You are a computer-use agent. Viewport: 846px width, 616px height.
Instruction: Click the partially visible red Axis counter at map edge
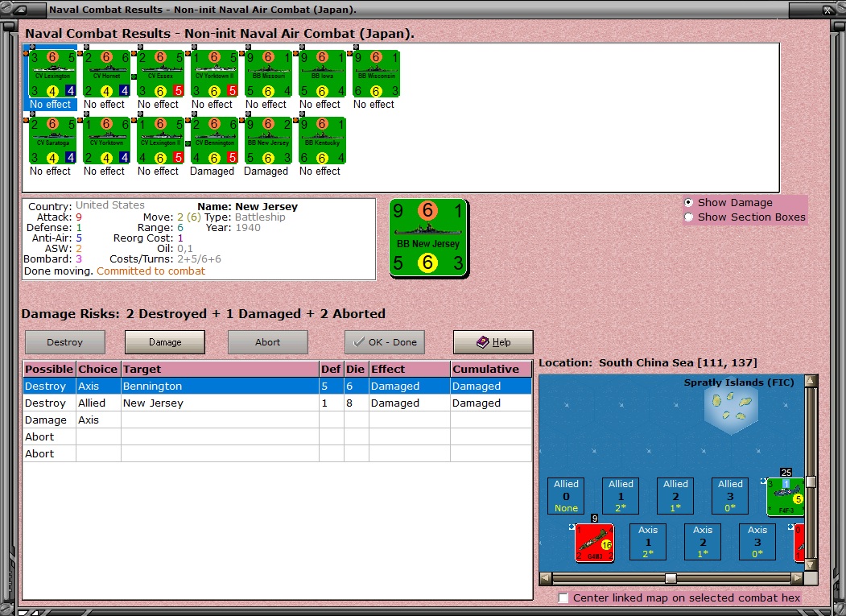[x=799, y=543]
